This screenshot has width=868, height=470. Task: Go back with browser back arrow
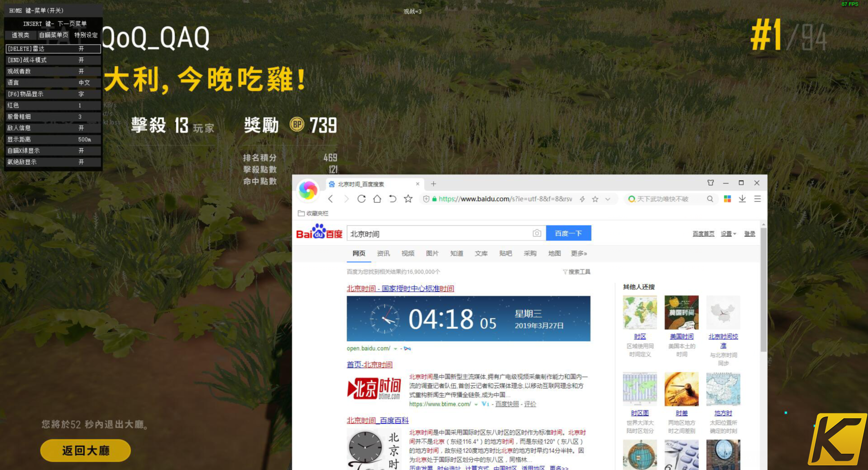[330, 199]
